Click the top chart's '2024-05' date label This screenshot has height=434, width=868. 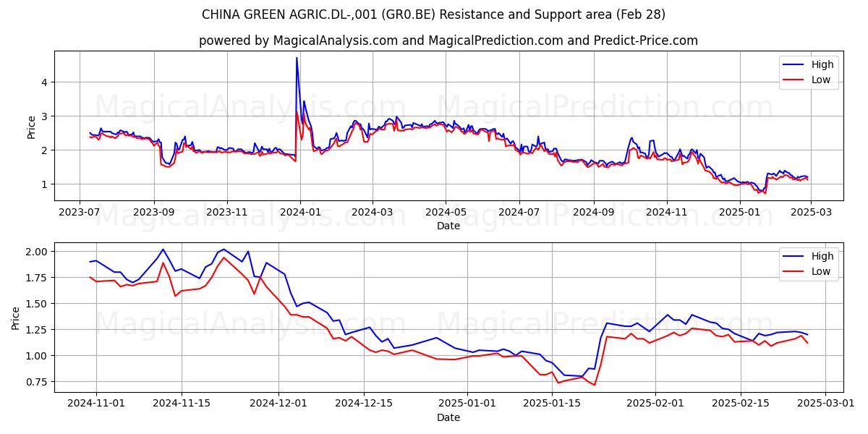446,212
